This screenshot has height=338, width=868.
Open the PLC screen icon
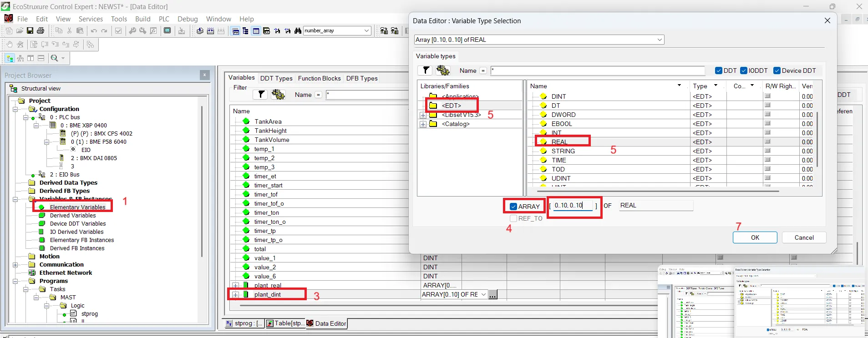[x=168, y=30]
